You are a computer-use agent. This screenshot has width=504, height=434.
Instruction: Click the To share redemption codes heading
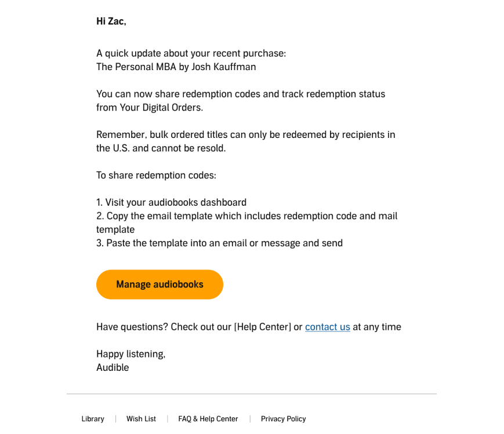pyautogui.click(x=156, y=176)
